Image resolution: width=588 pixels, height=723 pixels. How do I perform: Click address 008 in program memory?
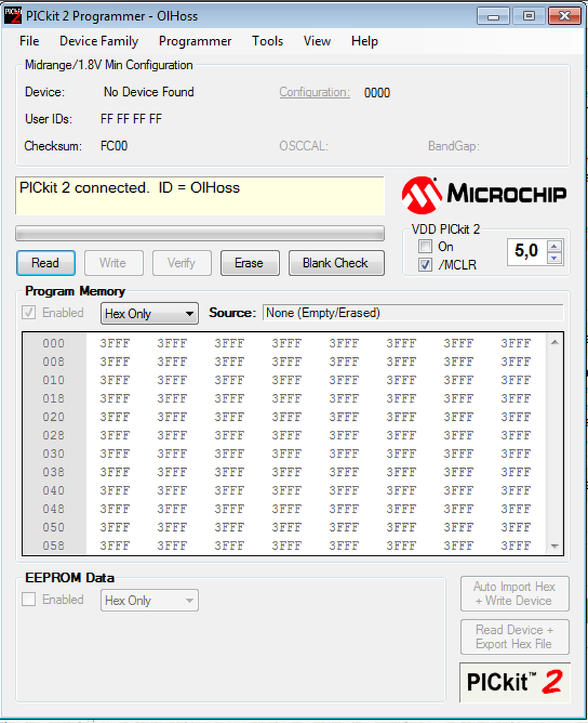pyautogui.click(x=54, y=362)
